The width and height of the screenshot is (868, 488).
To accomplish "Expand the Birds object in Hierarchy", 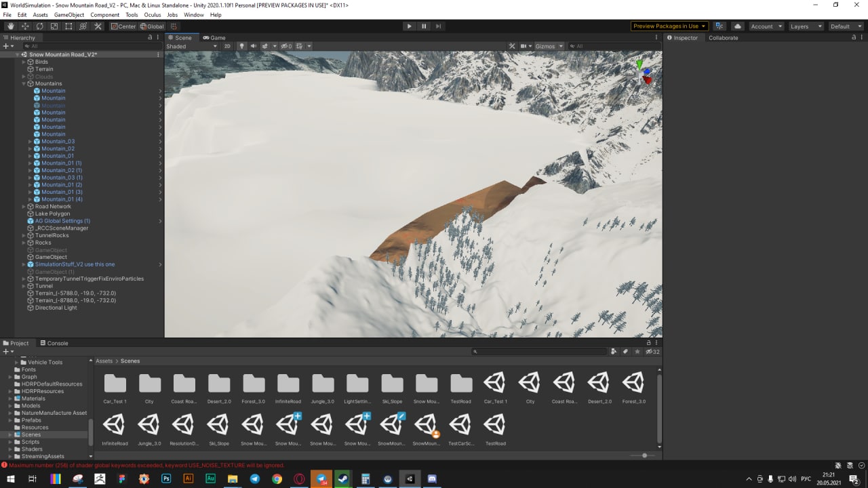I will (x=24, y=62).
